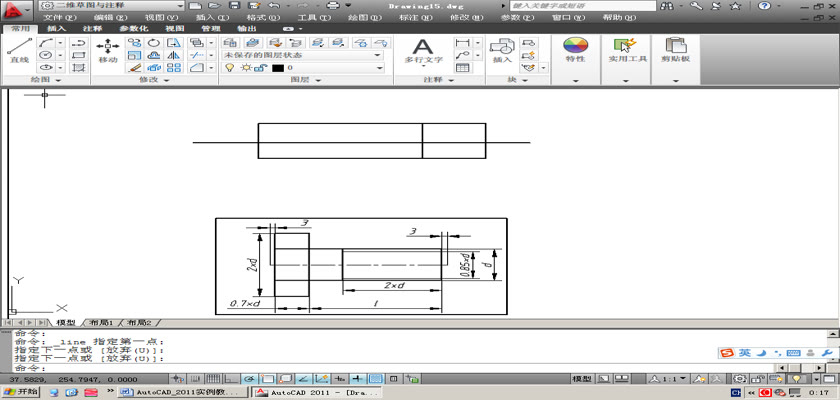Open the workspace dropdown 二维草图与注释
Image resolution: width=840 pixels, height=400 pixels.
(112, 5)
